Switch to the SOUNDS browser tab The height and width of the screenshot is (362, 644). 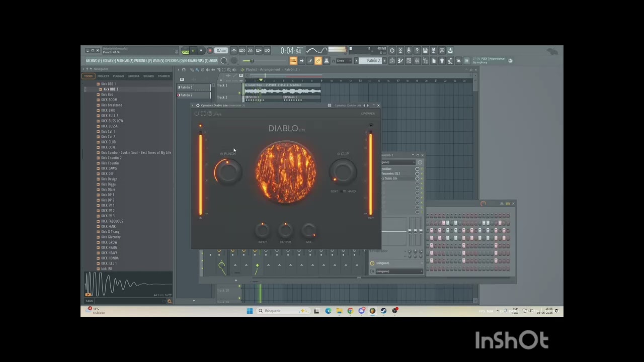[x=148, y=76]
